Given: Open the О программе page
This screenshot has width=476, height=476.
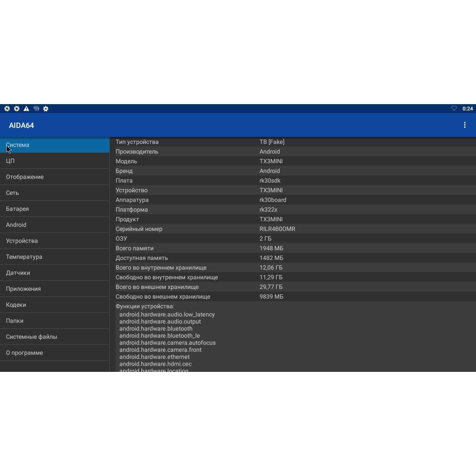Looking at the screenshot, I should (x=55, y=353).
